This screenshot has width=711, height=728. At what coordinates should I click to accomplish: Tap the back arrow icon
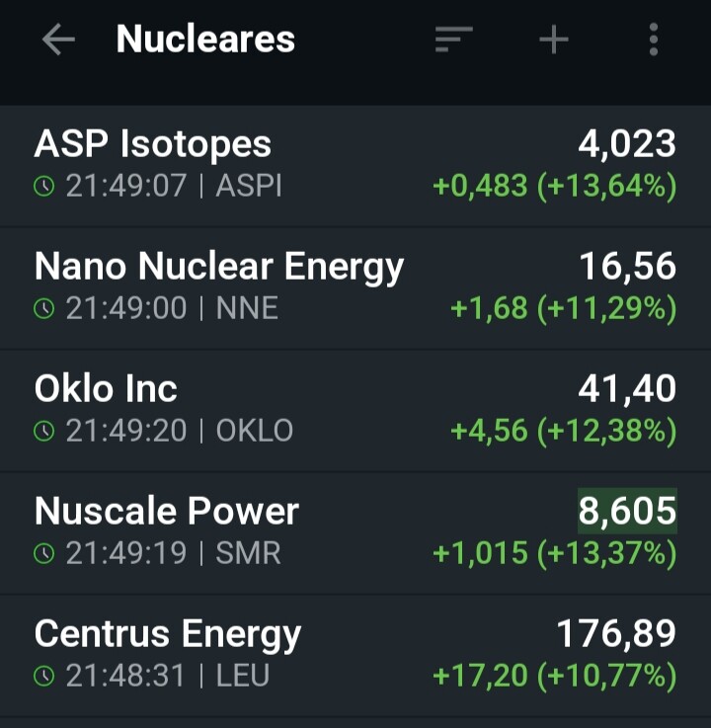click(58, 40)
